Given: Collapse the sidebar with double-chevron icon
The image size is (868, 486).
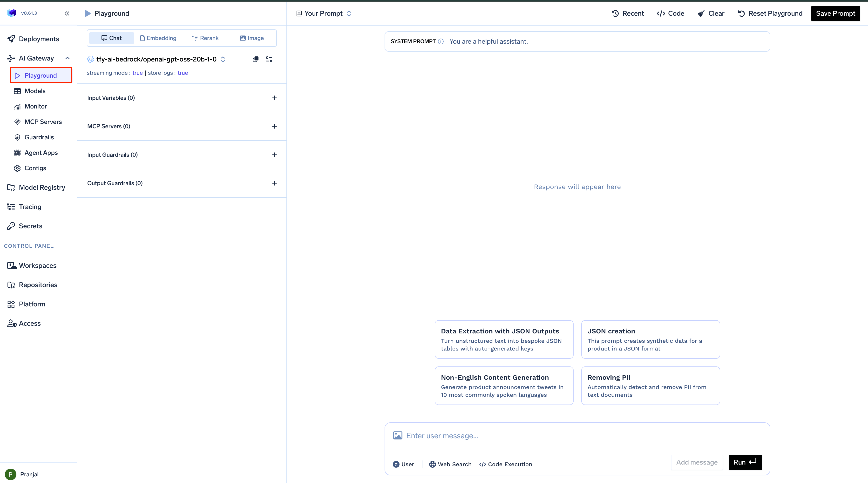Looking at the screenshot, I should point(67,13).
